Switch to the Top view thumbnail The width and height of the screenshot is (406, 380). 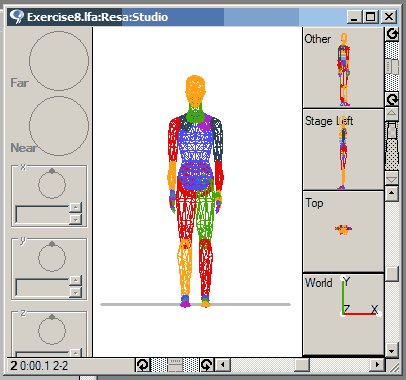(x=343, y=232)
